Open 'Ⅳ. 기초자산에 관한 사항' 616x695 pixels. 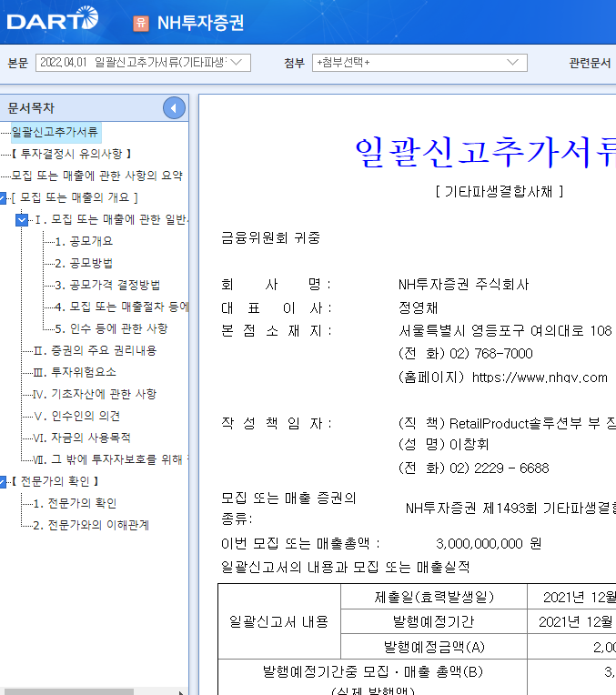(95, 394)
